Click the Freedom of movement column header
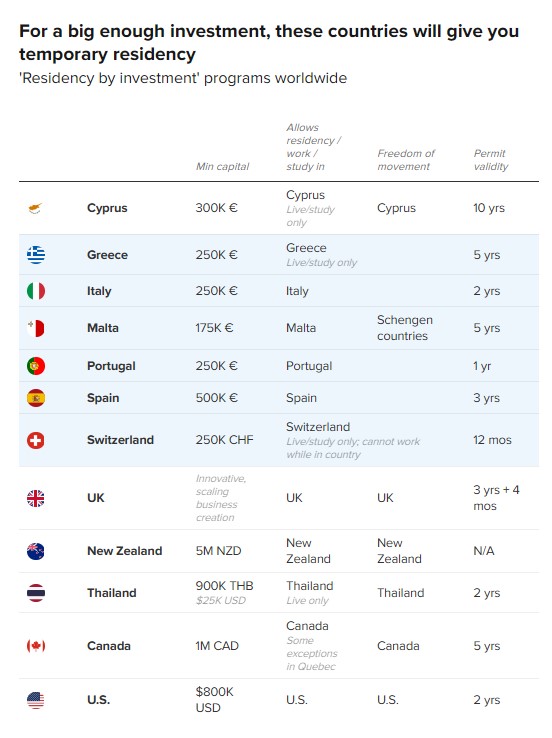The image size is (552, 738). point(406,160)
